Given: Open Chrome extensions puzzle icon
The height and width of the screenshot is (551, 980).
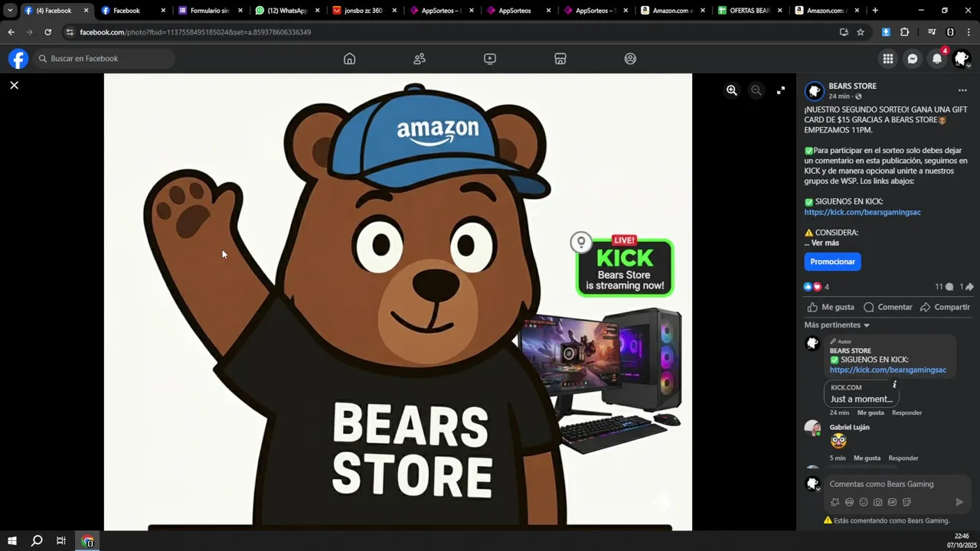Looking at the screenshot, I should [x=904, y=32].
